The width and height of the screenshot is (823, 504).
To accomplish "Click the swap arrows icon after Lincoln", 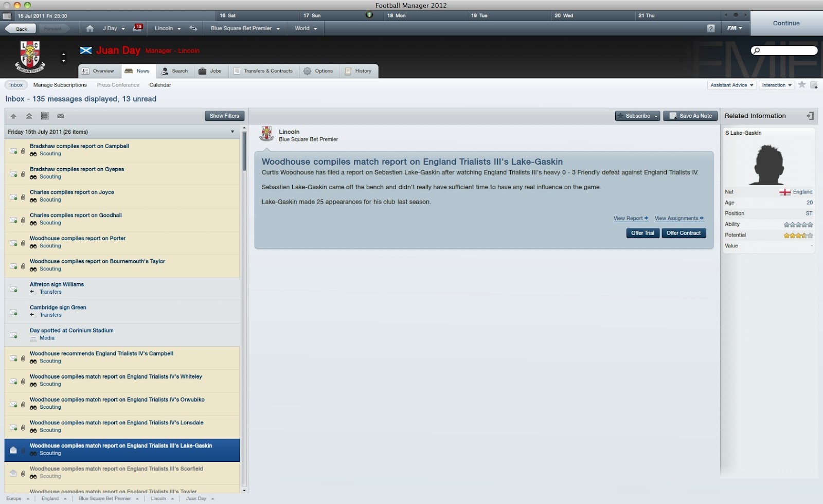I will [x=193, y=28].
